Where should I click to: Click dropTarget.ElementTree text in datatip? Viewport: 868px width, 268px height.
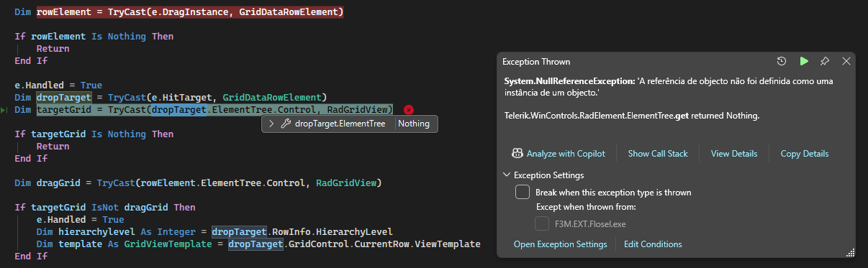tap(340, 124)
